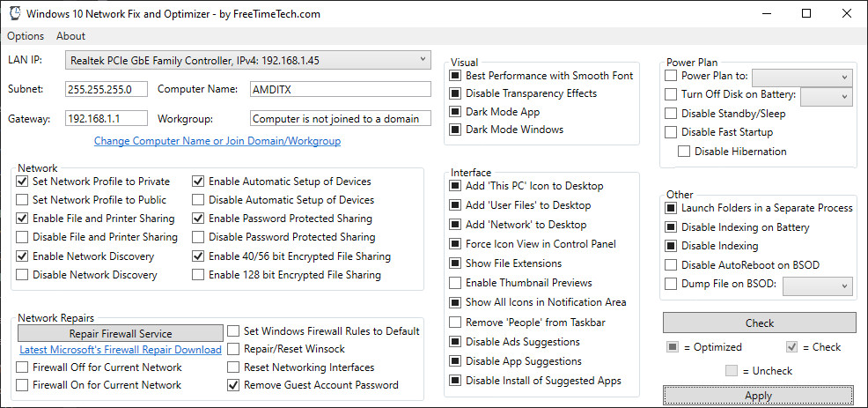Click the Apply button

(758, 396)
